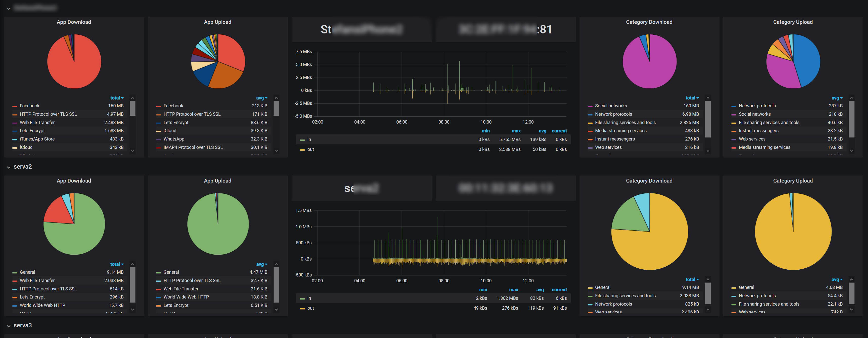868x338 pixels.
Task: Click 'out' series showing 276 kBs max
Action: point(310,308)
